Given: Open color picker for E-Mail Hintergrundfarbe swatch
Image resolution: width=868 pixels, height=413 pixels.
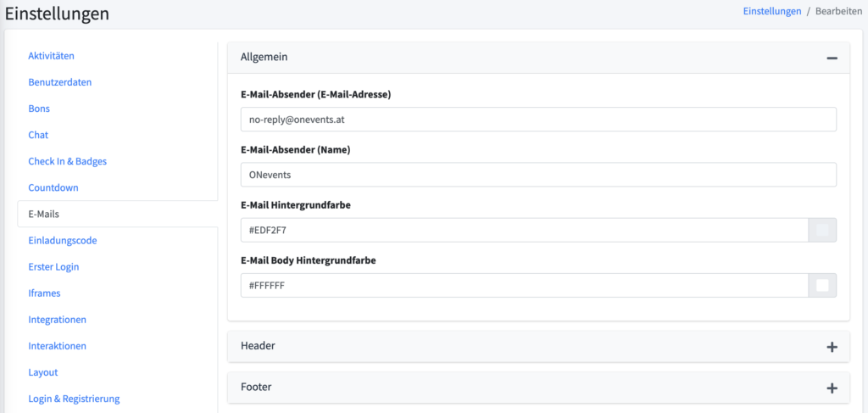Looking at the screenshot, I should click(x=822, y=230).
